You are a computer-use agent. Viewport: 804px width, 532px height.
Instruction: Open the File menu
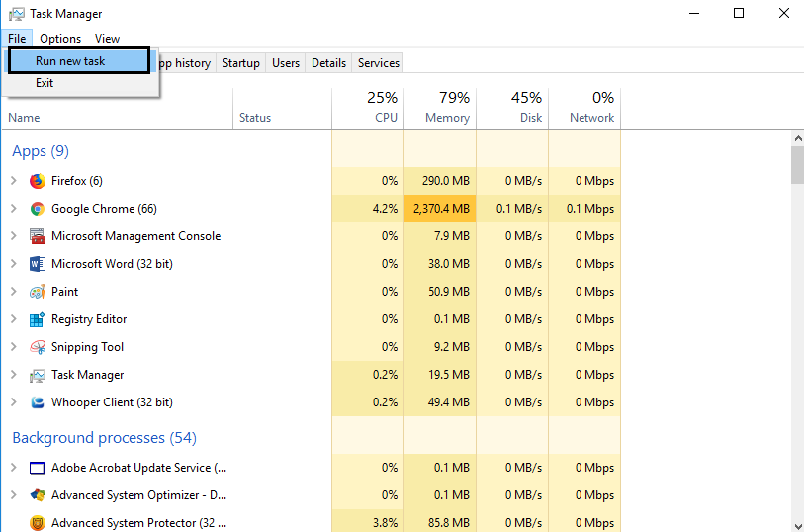point(17,39)
